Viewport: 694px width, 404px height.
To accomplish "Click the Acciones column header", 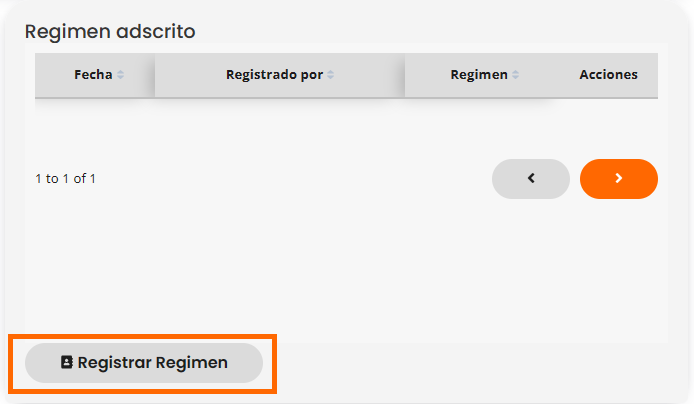I will 608,75.
